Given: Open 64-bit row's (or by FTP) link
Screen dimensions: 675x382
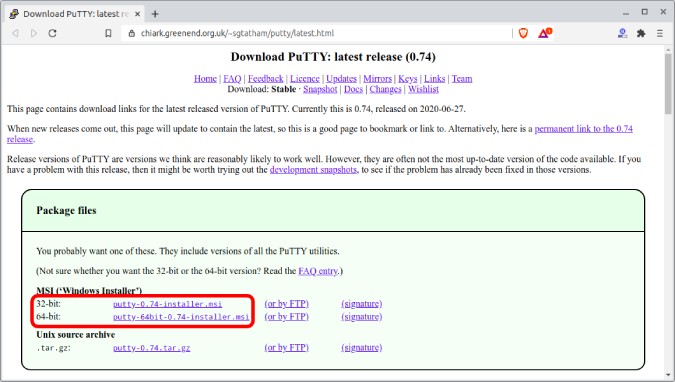Looking at the screenshot, I should [x=287, y=317].
